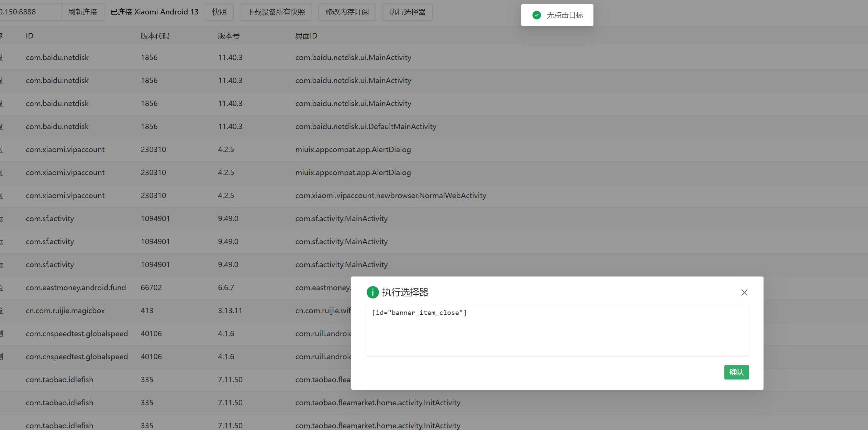Viewport: 868px width, 430px height.
Task: Click the selector input containing banner_item_close
Action: pos(557,330)
